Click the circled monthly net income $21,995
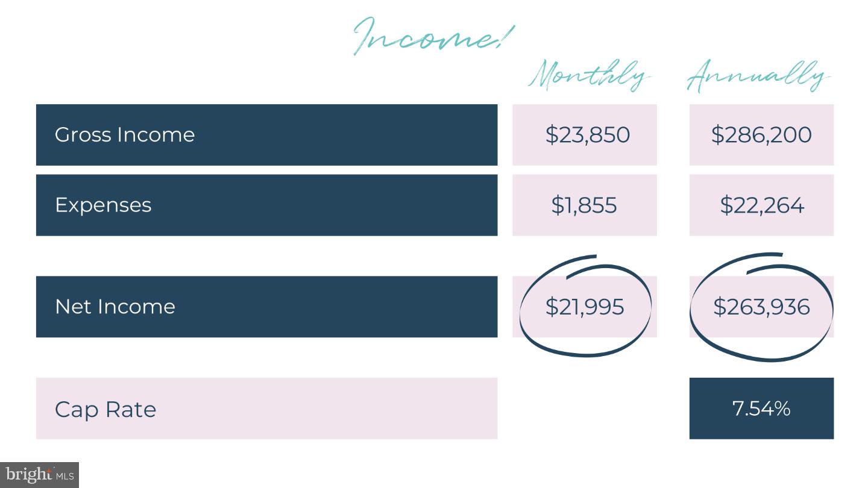The height and width of the screenshot is (488, 868). click(x=585, y=307)
